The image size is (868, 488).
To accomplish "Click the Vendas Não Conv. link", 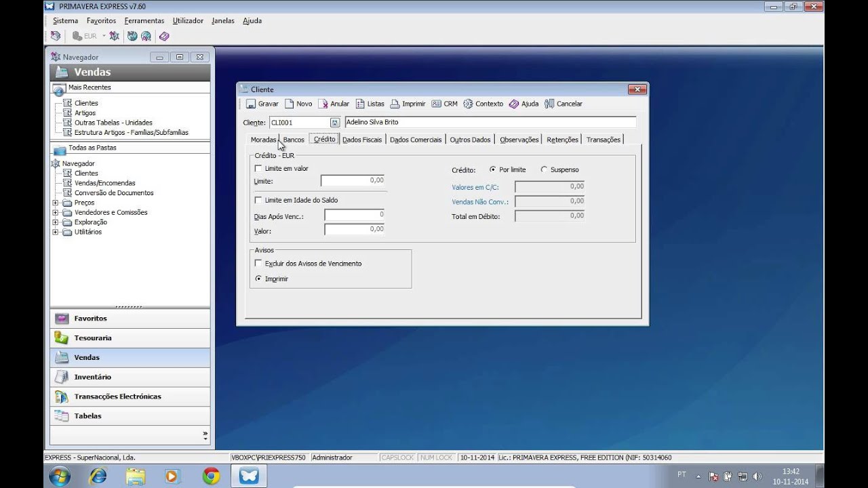I will (x=480, y=202).
